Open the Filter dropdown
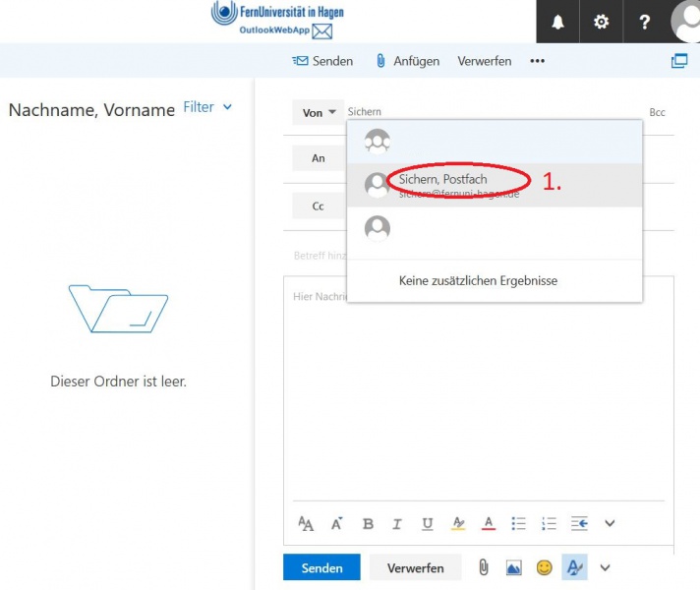Image resolution: width=700 pixels, height=590 pixels. 207,107
